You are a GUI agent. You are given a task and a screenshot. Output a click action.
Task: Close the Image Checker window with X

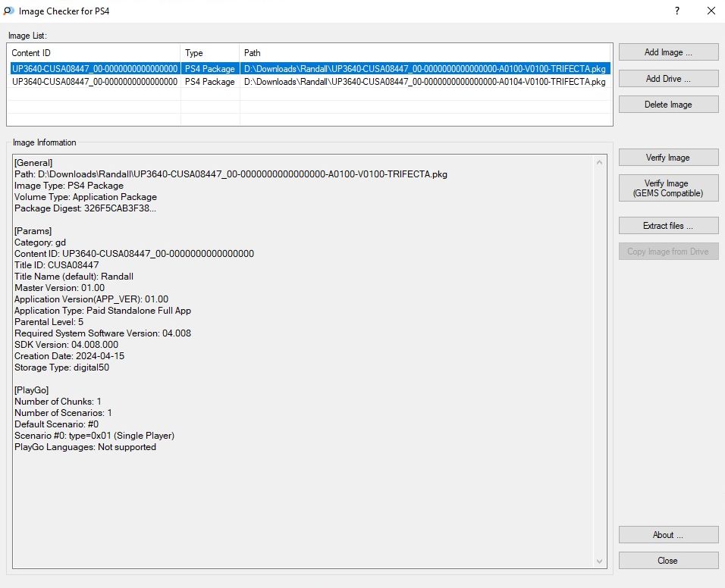click(711, 11)
